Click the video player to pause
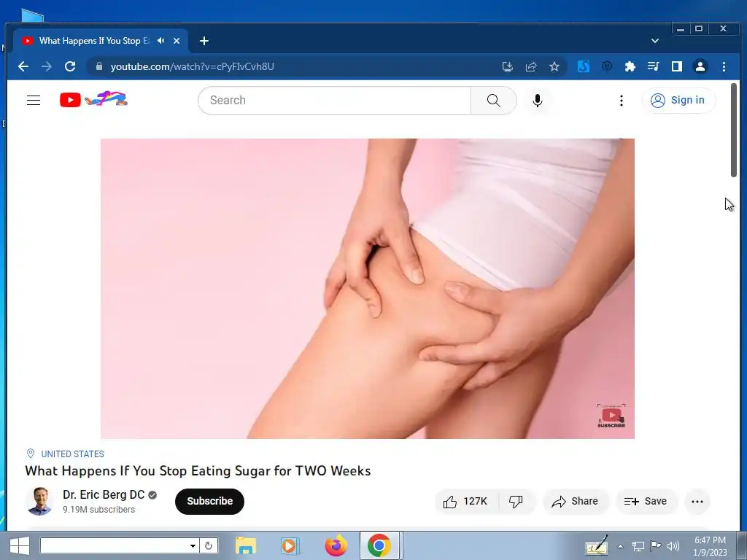 click(368, 289)
